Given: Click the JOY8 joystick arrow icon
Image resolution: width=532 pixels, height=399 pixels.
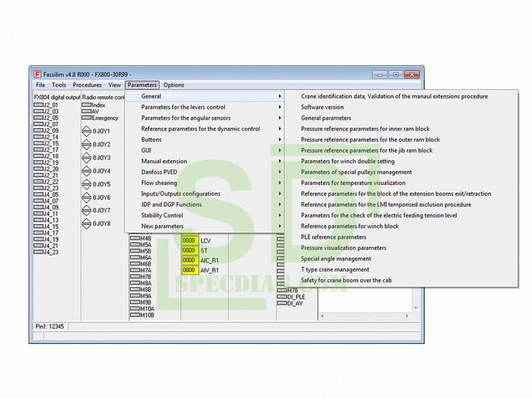Looking at the screenshot, I should [86, 223].
